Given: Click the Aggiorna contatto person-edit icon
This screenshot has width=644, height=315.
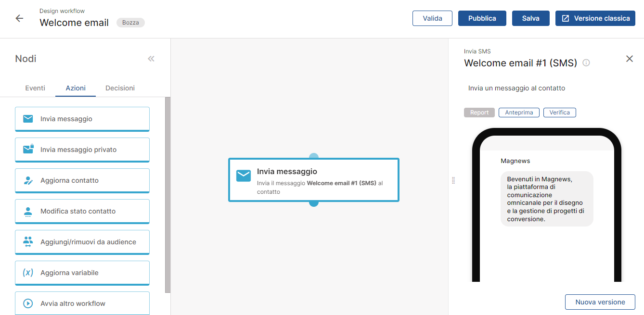Looking at the screenshot, I should point(28,180).
